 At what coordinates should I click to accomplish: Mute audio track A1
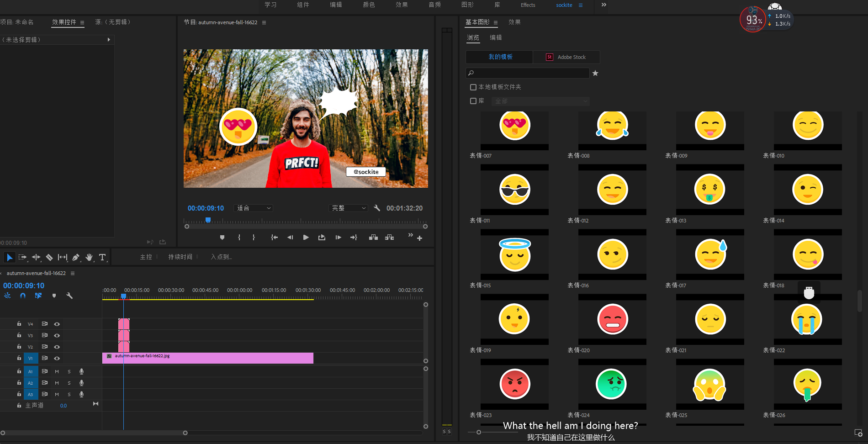(x=57, y=371)
